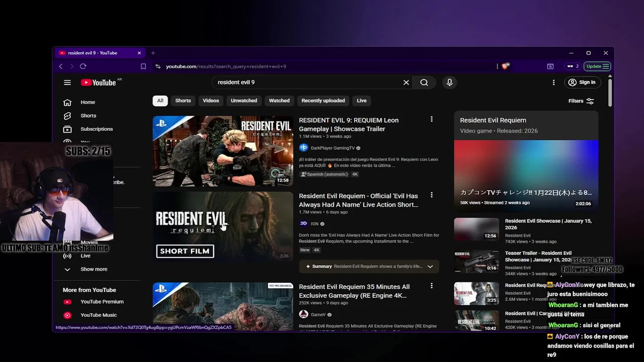Open title 'Evil Has Always Had A Name' video
This screenshot has height=362, width=644.
click(358, 200)
